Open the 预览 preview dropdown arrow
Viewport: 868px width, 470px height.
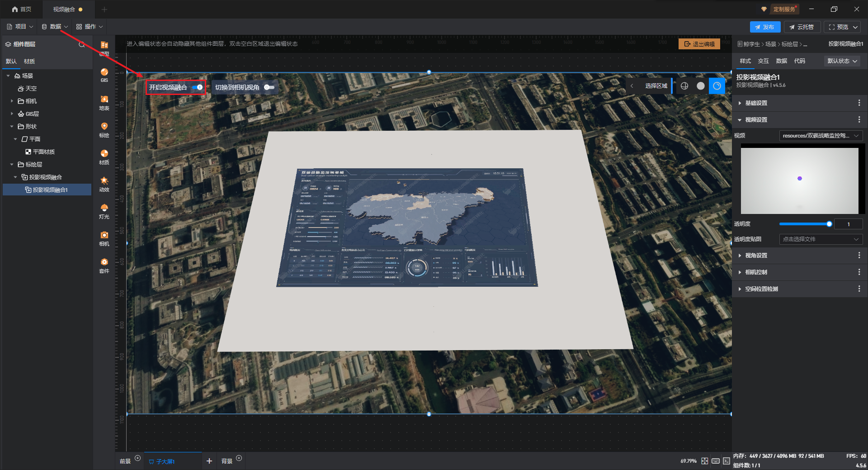(x=855, y=27)
